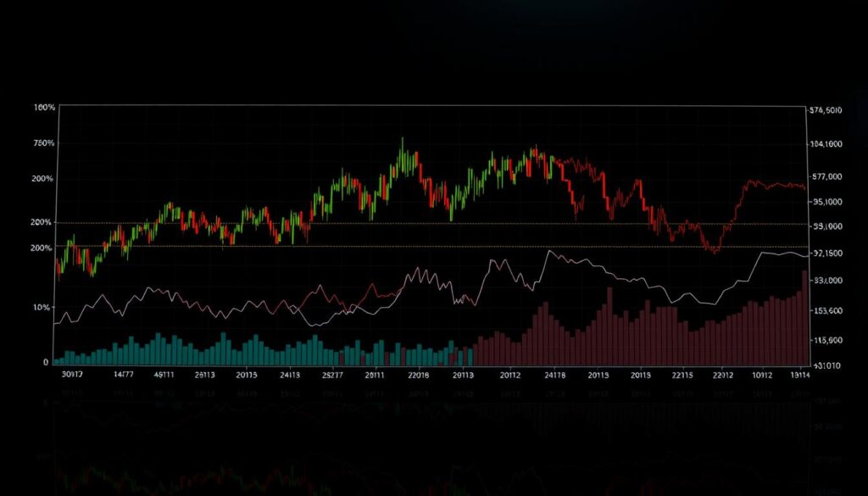Select the 92,1500 price scale label

tap(826, 253)
